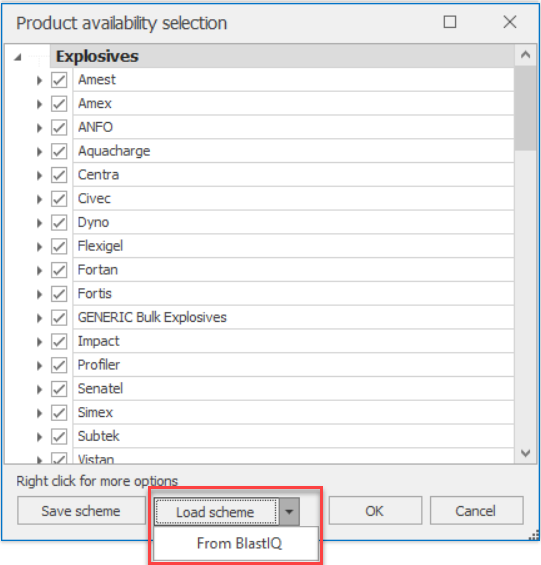This screenshot has width=541, height=565.
Task: Toggle the Senatel checkbox
Action: (x=59, y=389)
